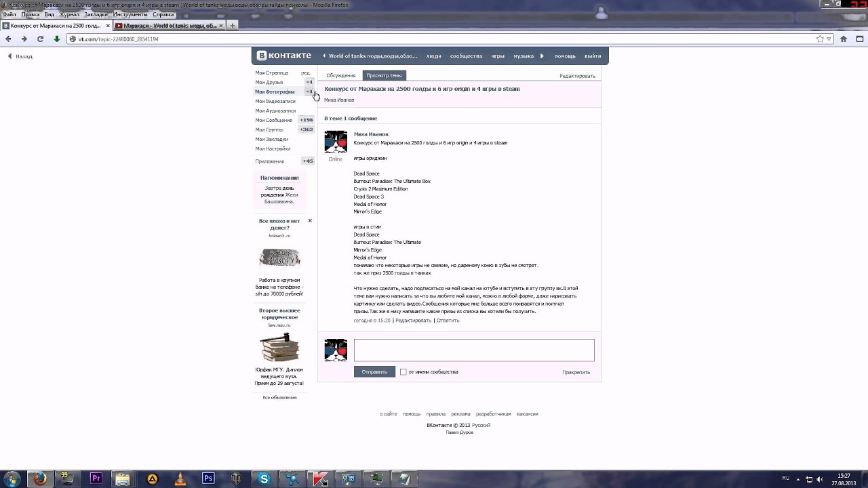
Task: Click the left arrow before World of tanks
Action: click(324, 56)
